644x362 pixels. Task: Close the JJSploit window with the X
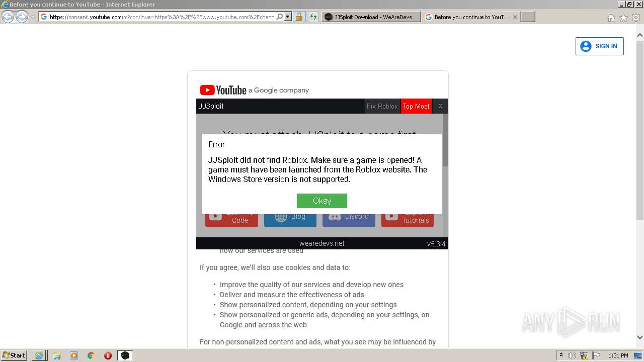pyautogui.click(x=440, y=106)
